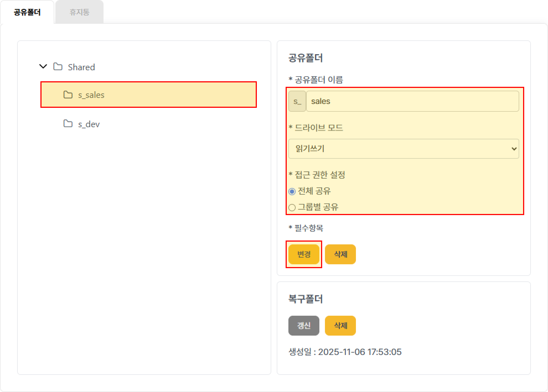This screenshot has height=392, width=548.
Task: Select the s_sales tree item label
Action: tap(91, 95)
